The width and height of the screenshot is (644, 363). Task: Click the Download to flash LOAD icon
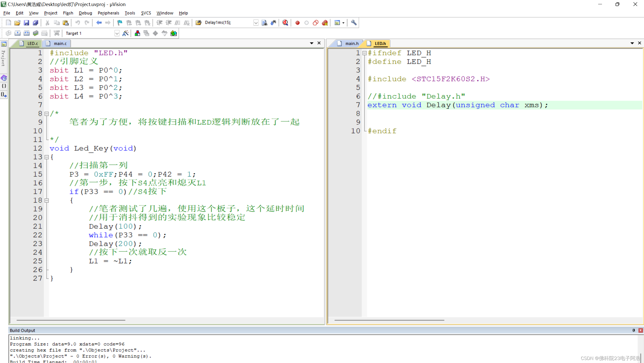57,33
